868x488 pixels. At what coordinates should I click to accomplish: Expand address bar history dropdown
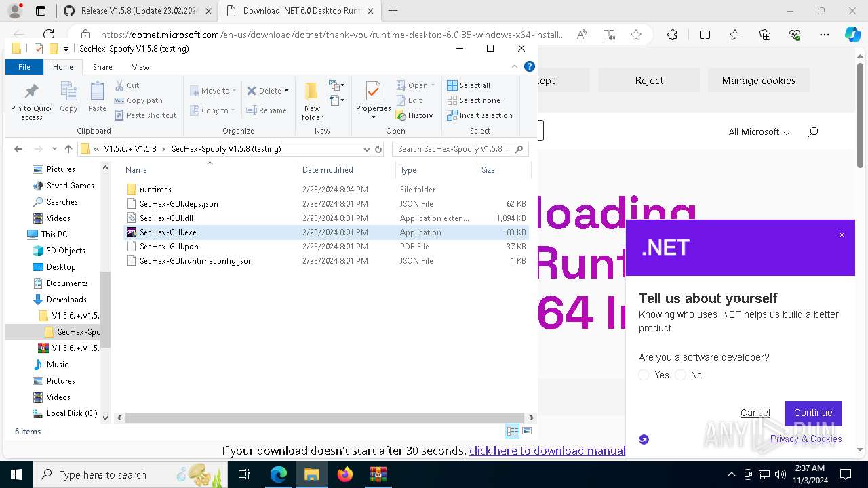[x=367, y=149]
